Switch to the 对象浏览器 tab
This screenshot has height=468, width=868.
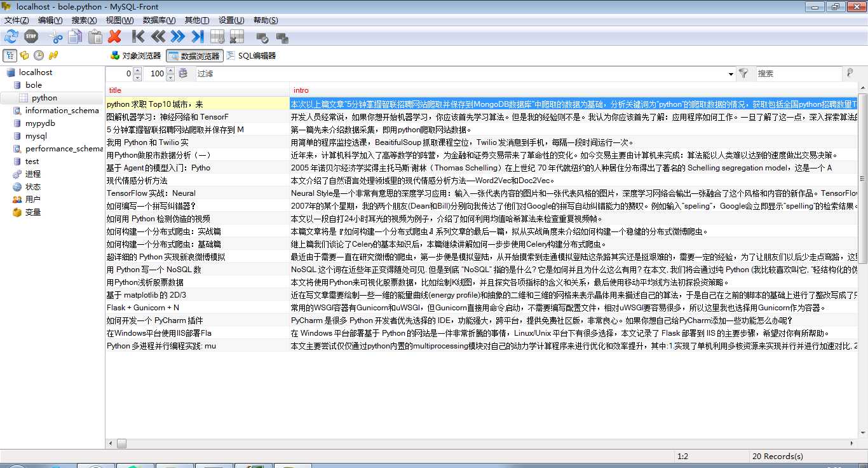135,56
